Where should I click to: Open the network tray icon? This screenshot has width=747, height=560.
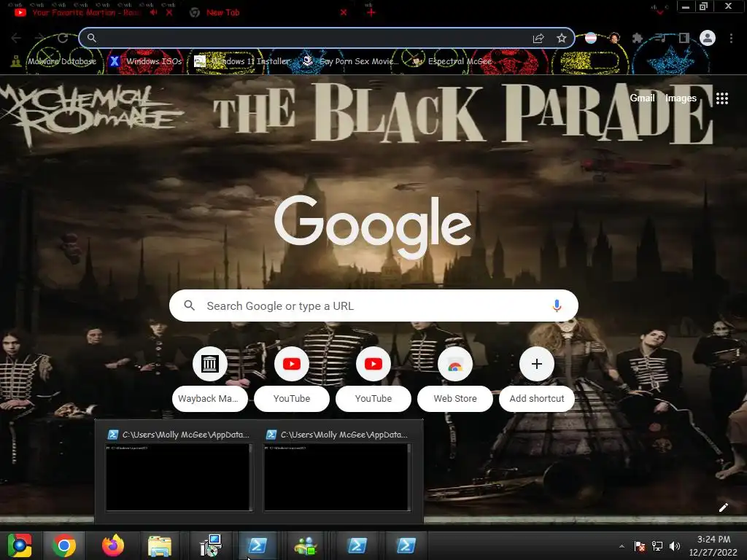point(657,546)
